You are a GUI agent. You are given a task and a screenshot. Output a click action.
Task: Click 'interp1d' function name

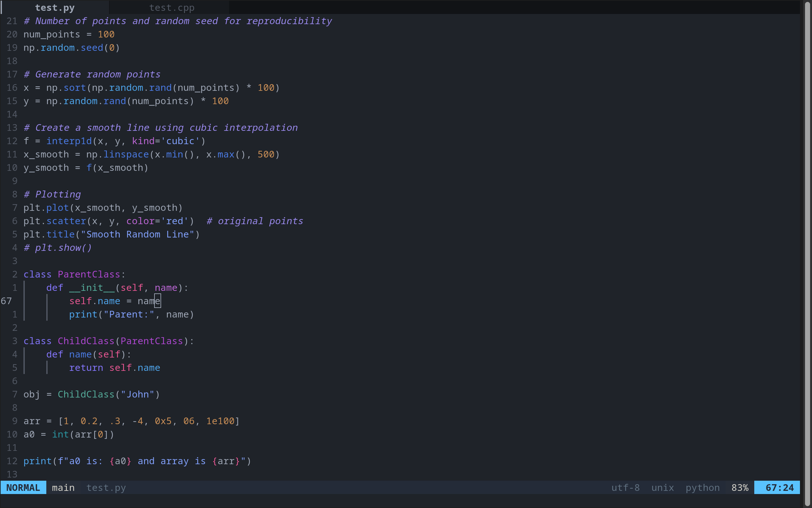click(x=69, y=141)
